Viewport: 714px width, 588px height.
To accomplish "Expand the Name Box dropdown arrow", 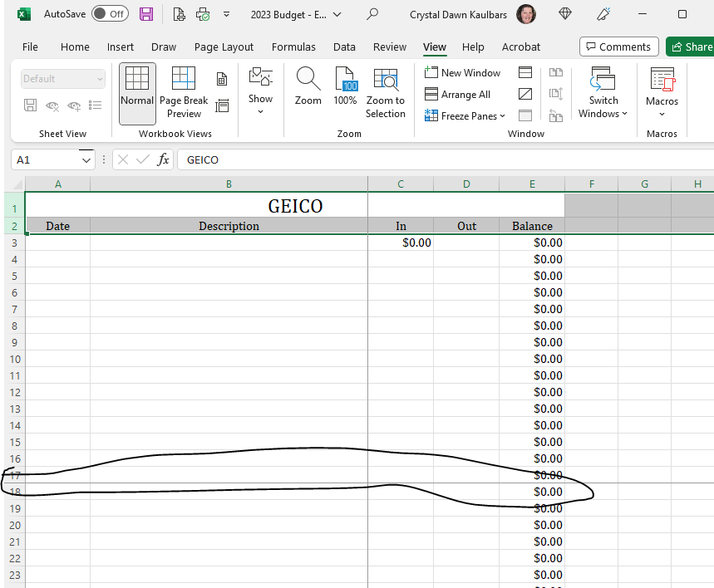I will point(86,160).
